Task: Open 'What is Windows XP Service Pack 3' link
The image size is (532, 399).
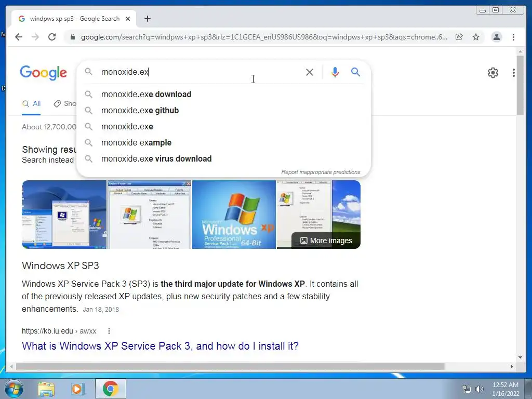Action: tap(160, 346)
